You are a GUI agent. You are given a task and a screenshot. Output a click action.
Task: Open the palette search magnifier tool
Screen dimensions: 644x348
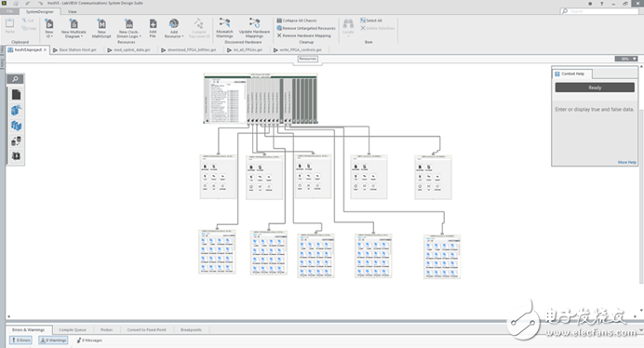[x=16, y=79]
